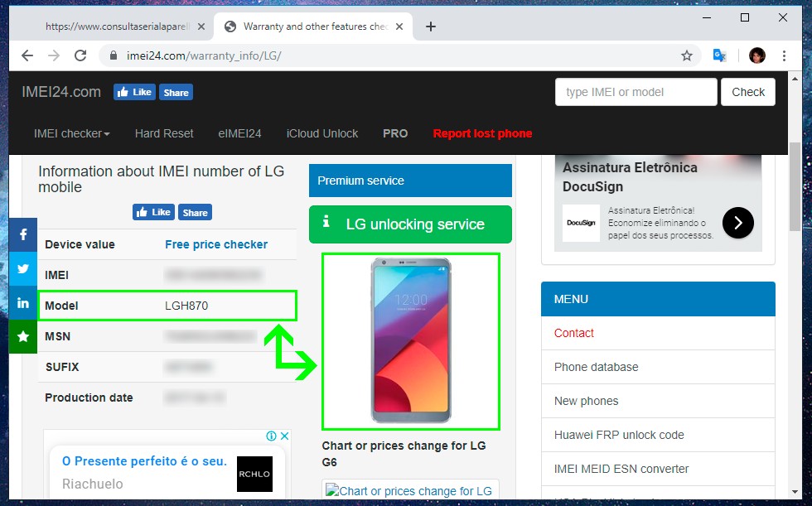
Task: Click the LG G6 phone image
Action: 411,340
